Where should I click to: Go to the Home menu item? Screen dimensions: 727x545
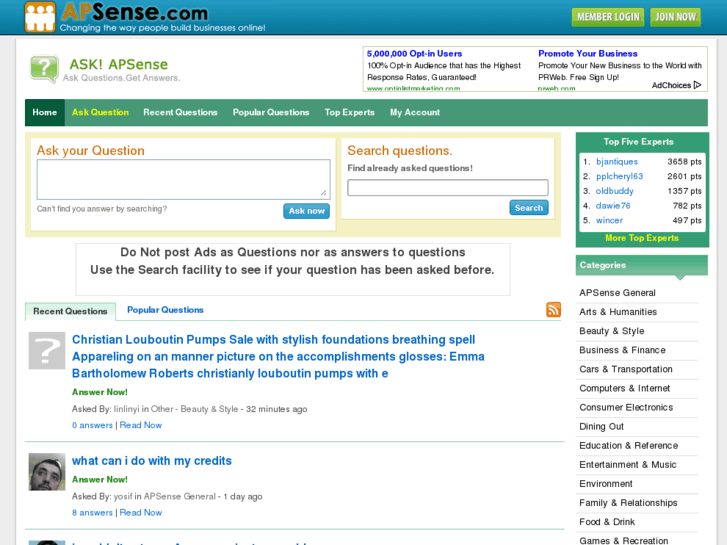[45, 112]
